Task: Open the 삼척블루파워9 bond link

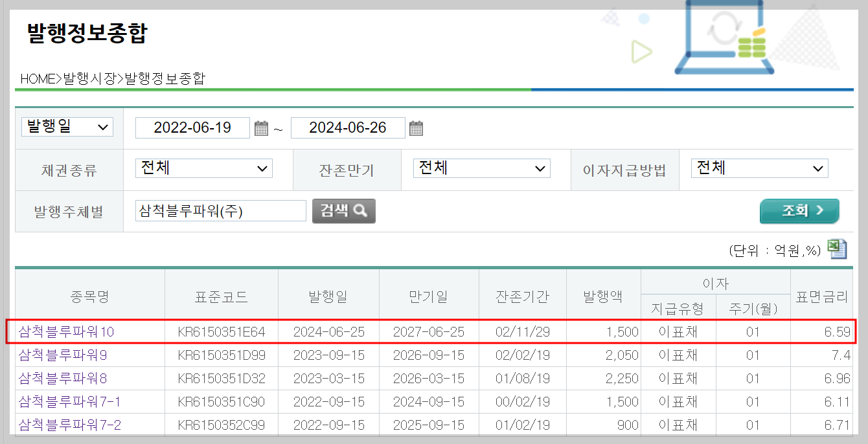Action: 63,355
